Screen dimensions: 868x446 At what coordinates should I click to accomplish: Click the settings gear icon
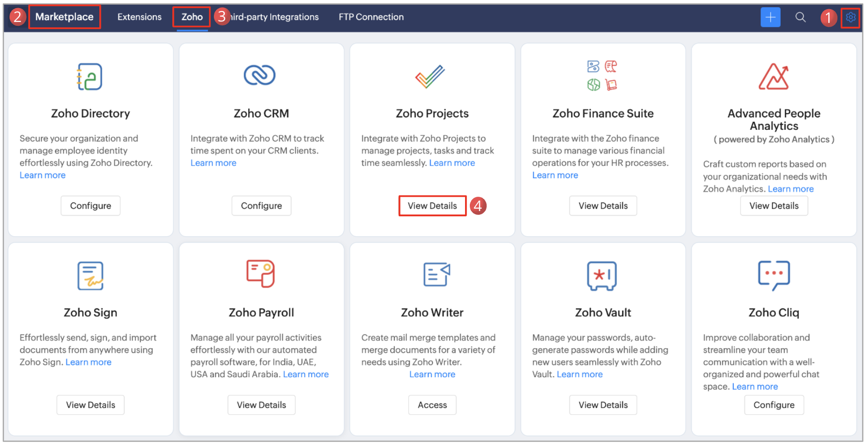(850, 17)
